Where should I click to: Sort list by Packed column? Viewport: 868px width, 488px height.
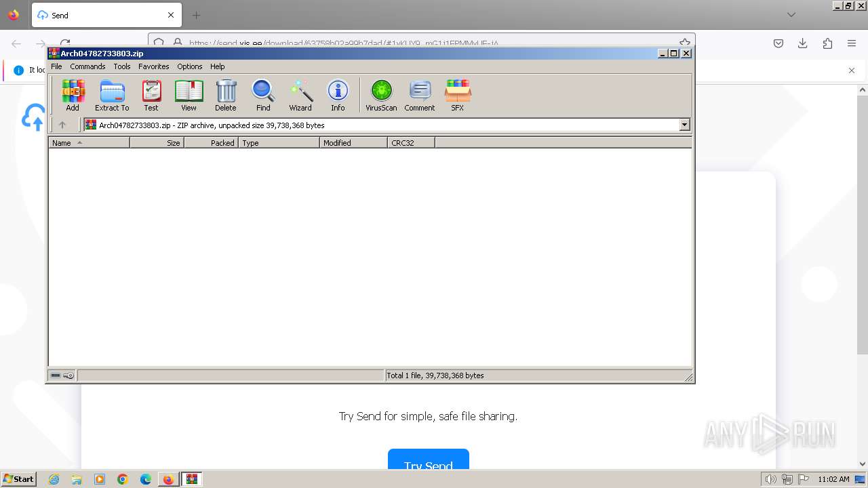pyautogui.click(x=211, y=142)
